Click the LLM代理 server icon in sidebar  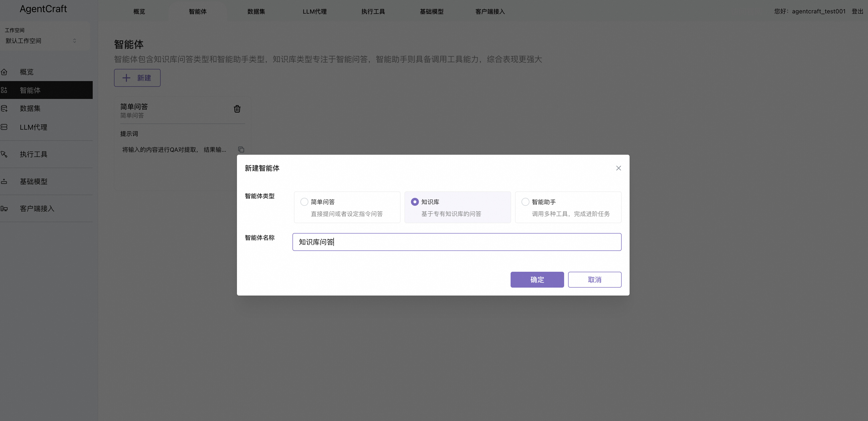point(4,127)
